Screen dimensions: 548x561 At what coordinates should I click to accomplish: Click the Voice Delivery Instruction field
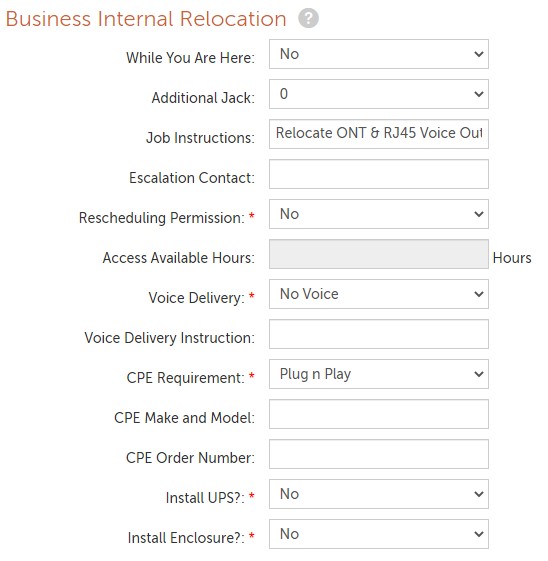379,334
